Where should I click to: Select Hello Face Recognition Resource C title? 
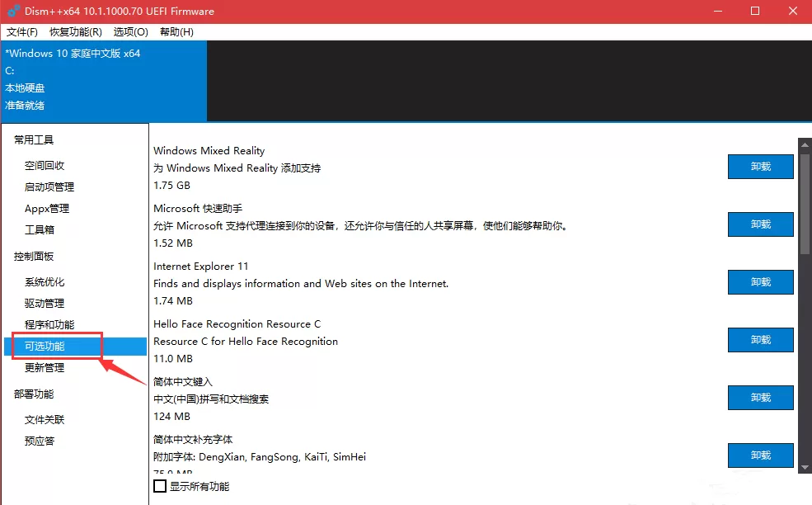point(237,324)
